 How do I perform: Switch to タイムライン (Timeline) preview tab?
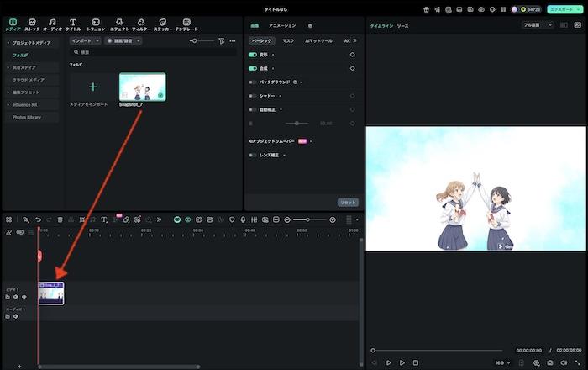click(381, 26)
